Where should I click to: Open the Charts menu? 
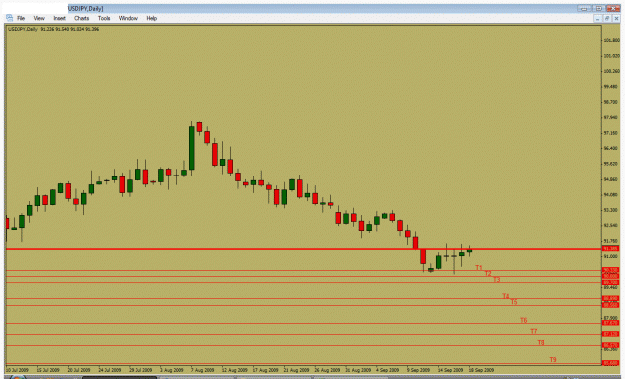81,18
